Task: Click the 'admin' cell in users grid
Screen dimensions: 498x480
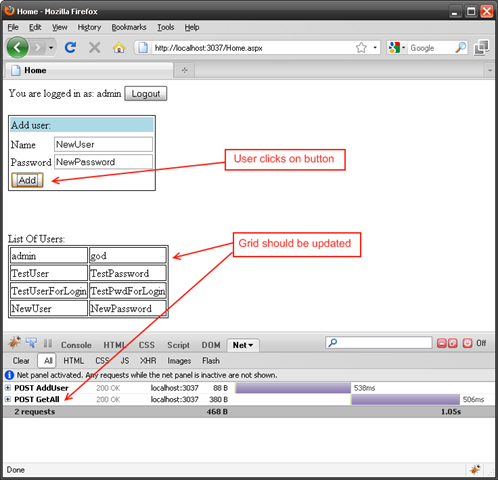Action: [49, 256]
